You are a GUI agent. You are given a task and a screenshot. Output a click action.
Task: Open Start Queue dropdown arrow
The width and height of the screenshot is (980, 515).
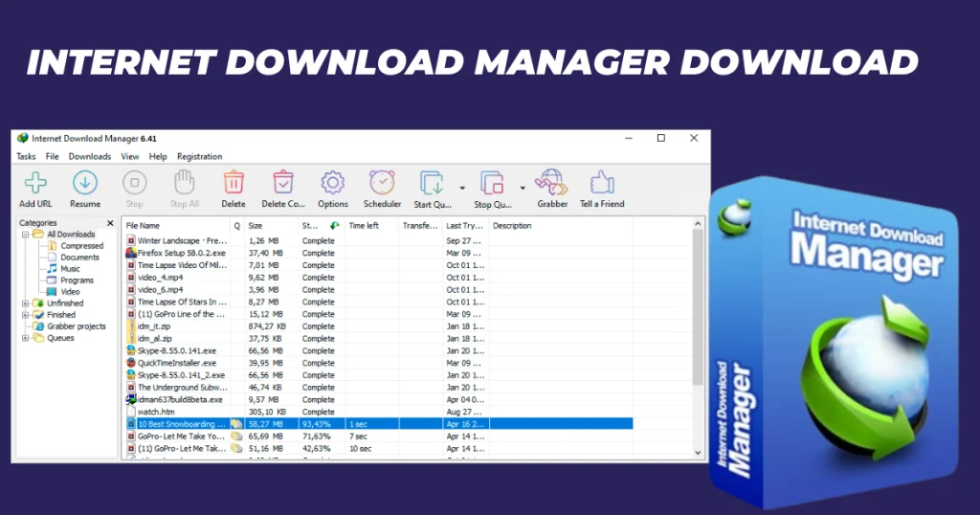(462, 188)
